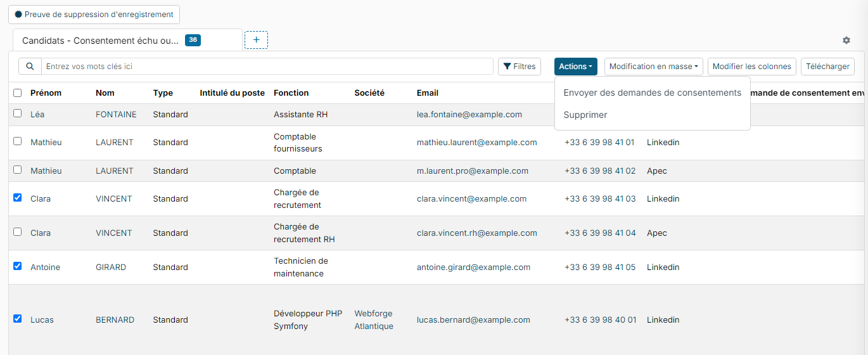Viewport: 868px width, 355px height.
Task: Toggle the select-all header checkbox
Action: (x=18, y=93)
